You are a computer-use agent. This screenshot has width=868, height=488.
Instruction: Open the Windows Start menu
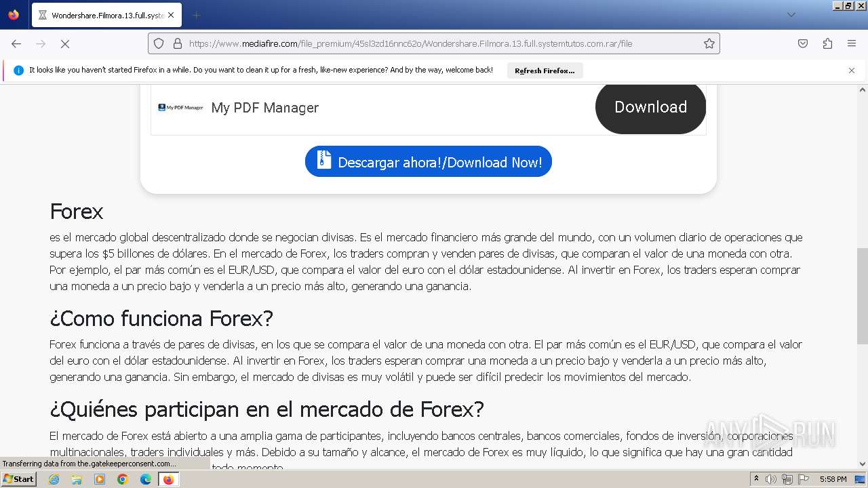pos(18,479)
